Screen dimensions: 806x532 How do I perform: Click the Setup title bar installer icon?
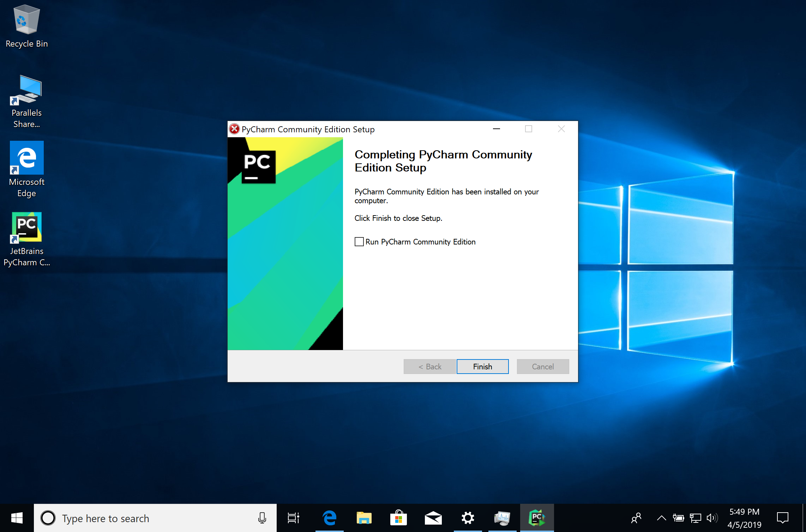click(234, 129)
